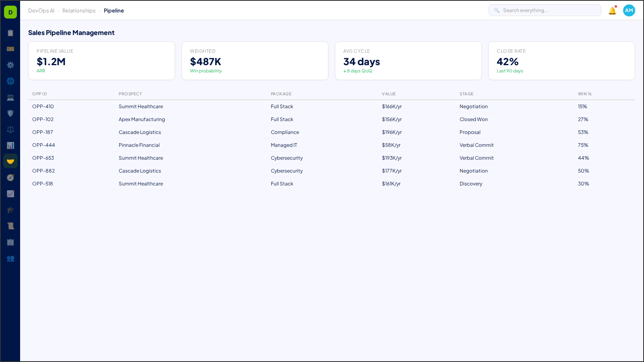The width and height of the screenshot is (644, 362).
Task: Click the Search everything input field
Action: [545, 10]
